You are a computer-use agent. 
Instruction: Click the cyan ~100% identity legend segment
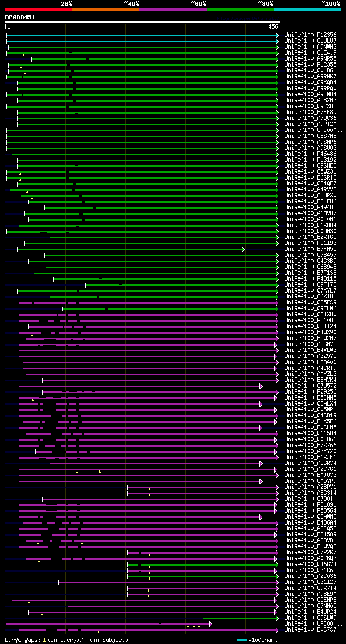point(308,9)
